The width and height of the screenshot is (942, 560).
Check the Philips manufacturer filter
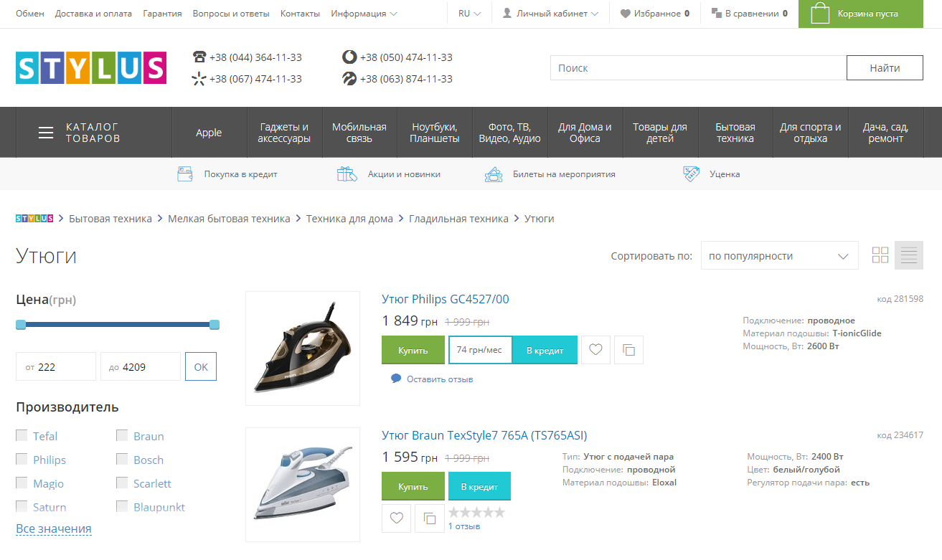22,459
